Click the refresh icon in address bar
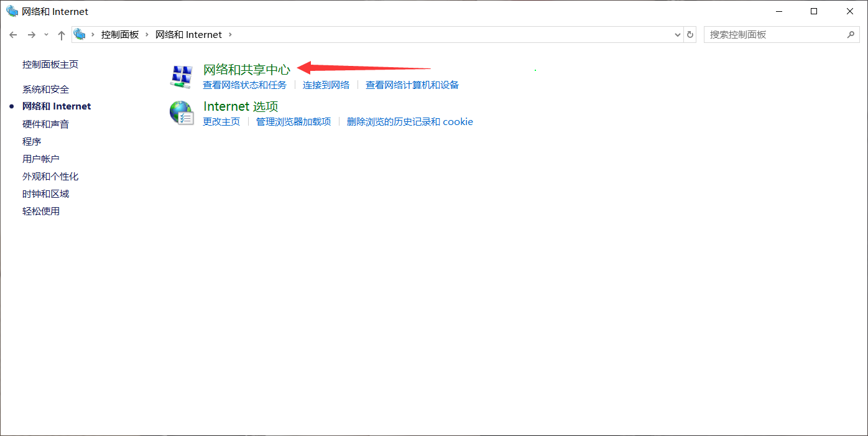The height and width of the screenshot is (436, 868). 690,35
